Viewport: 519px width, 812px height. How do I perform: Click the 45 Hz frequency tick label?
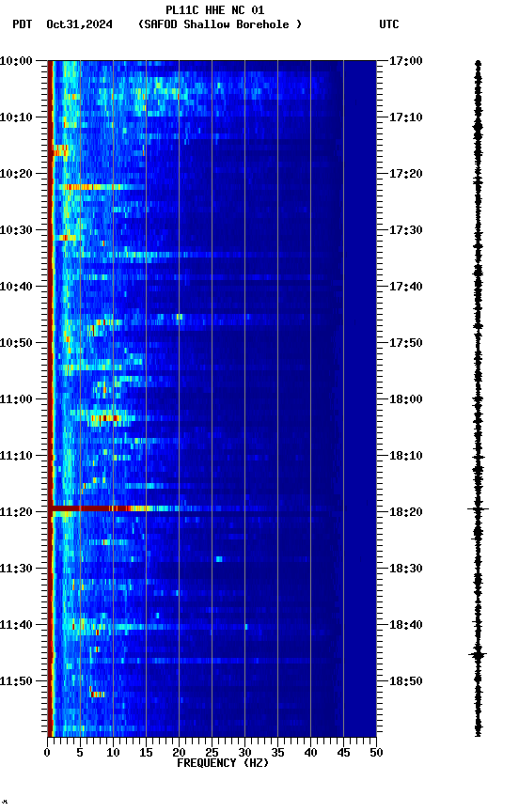coord(343,753)
